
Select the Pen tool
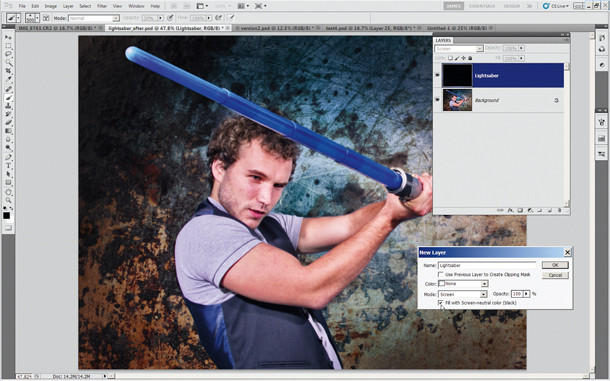point(8,158)
